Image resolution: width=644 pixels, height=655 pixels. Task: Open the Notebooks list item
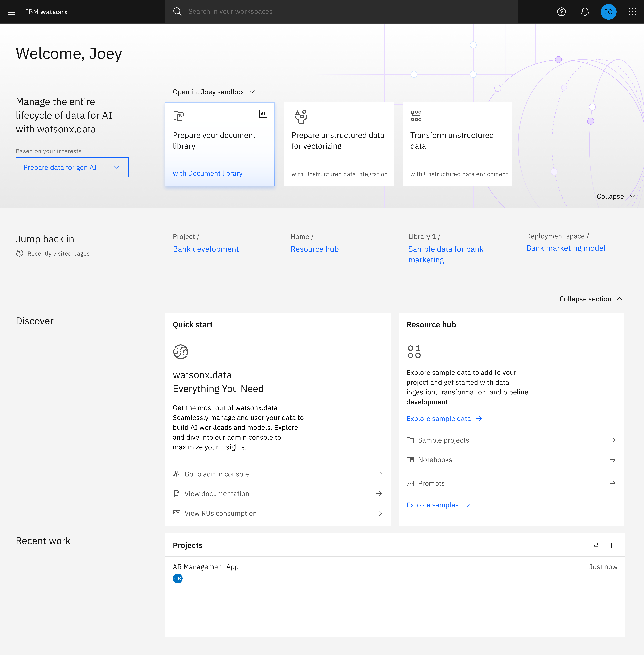point(511,460)
